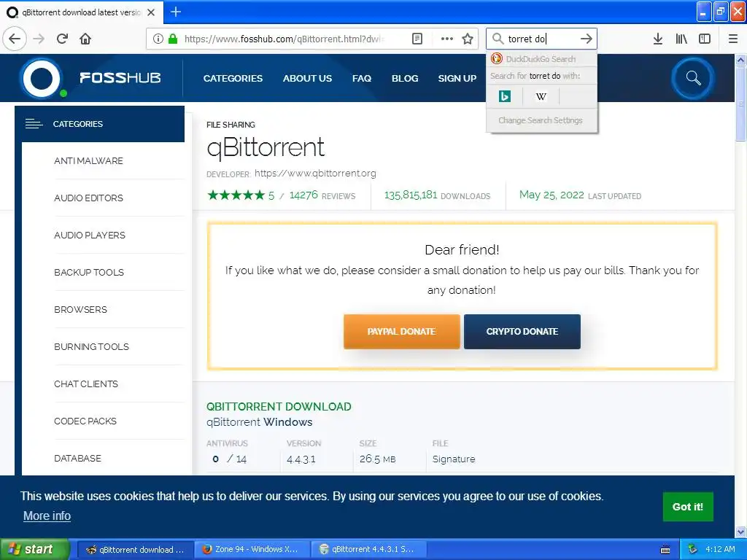Select AUDIO EDITORS category
The image size is (747, 560).
pyautogui.click(x=88, y=198)
